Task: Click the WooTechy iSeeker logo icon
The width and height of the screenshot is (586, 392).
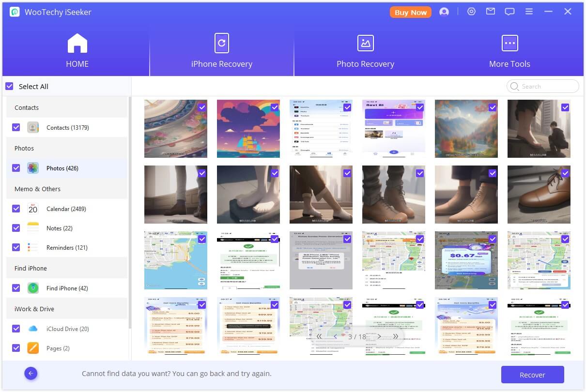Action: (14, 11)
